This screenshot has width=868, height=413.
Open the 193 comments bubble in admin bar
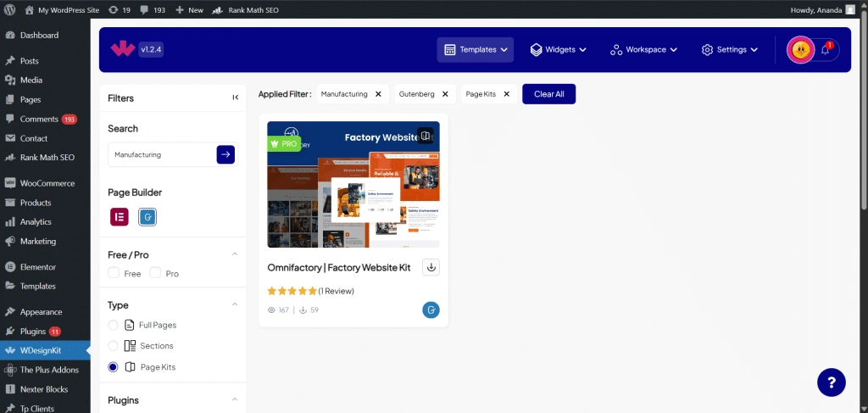pyautogui.click(x=153, y=10)
